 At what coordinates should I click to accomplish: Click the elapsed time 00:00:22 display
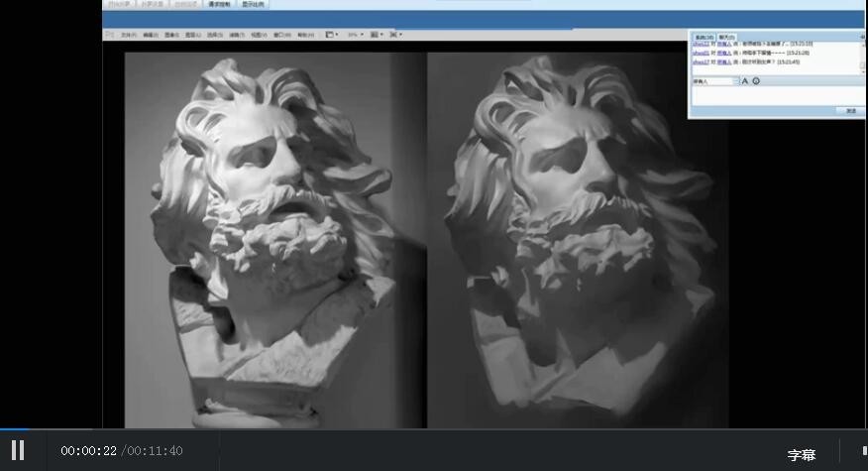[88, 451]
